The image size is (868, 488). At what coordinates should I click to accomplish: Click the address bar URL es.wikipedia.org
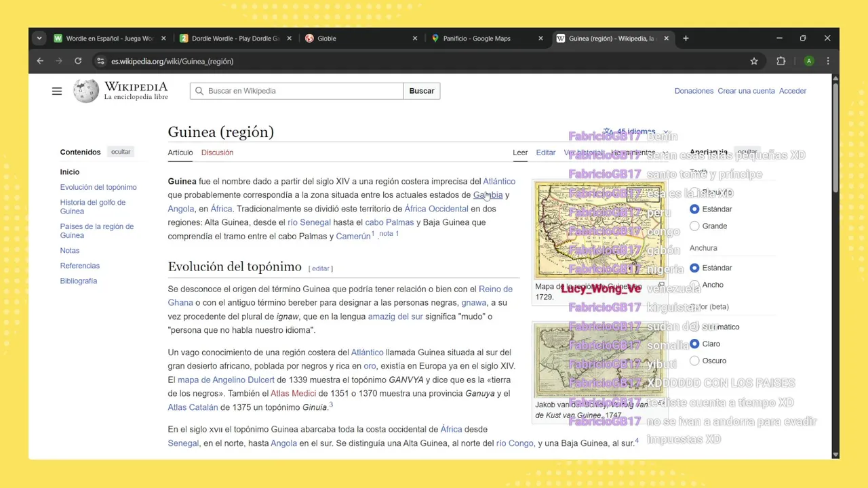coord(172,61)
